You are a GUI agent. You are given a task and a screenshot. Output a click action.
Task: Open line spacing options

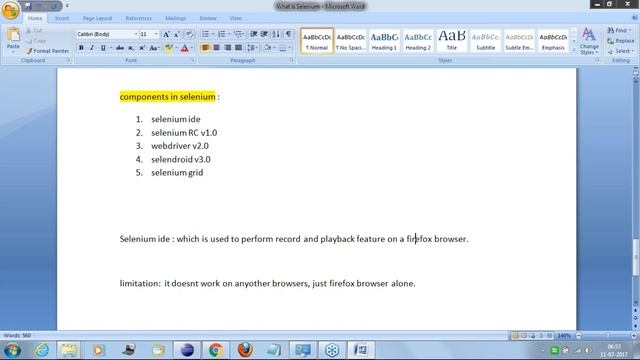click(x=252, y=48)
